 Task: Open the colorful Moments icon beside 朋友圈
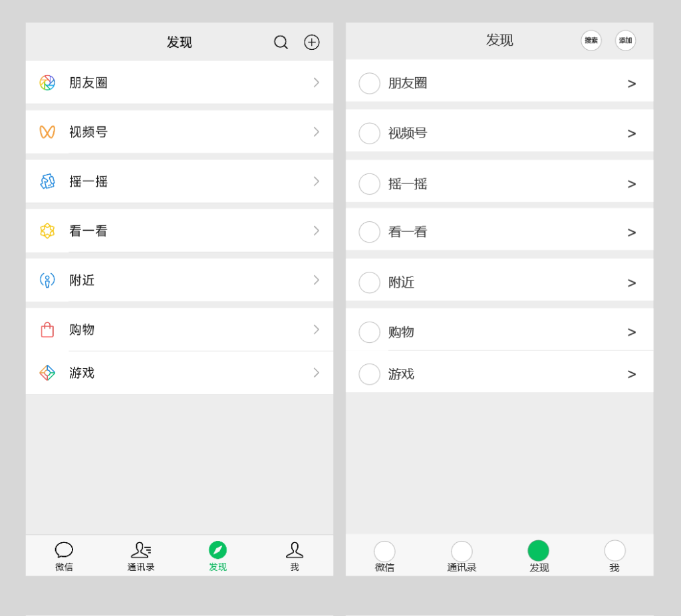pos(47,82)
